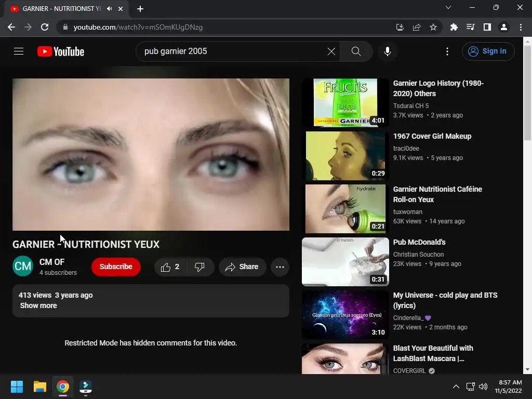Image resolution: width=532 pixels, height=399 pixels.
Task: Open My Universe cold play title
Action: click(445, 300)
